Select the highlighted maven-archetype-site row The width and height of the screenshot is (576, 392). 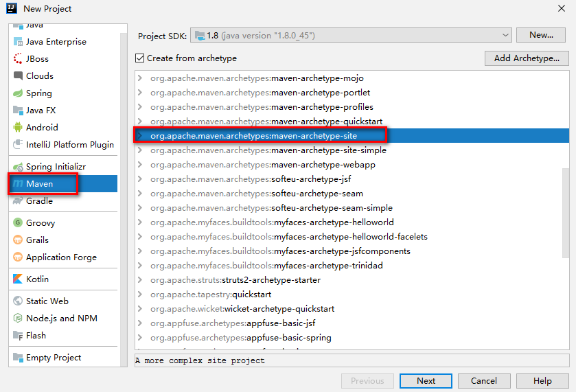pos(352,135)
